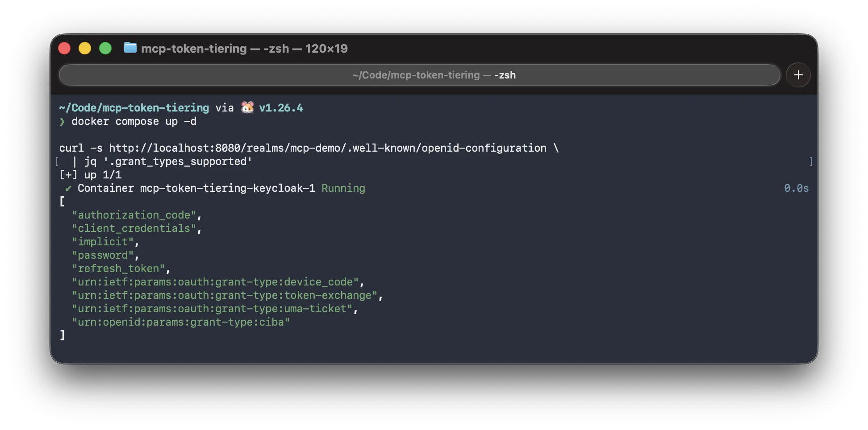Click the window title mcp-token-tiering — -zsh — 120×19
Viewport: 868px width, 430px height.
pos(244,48)
